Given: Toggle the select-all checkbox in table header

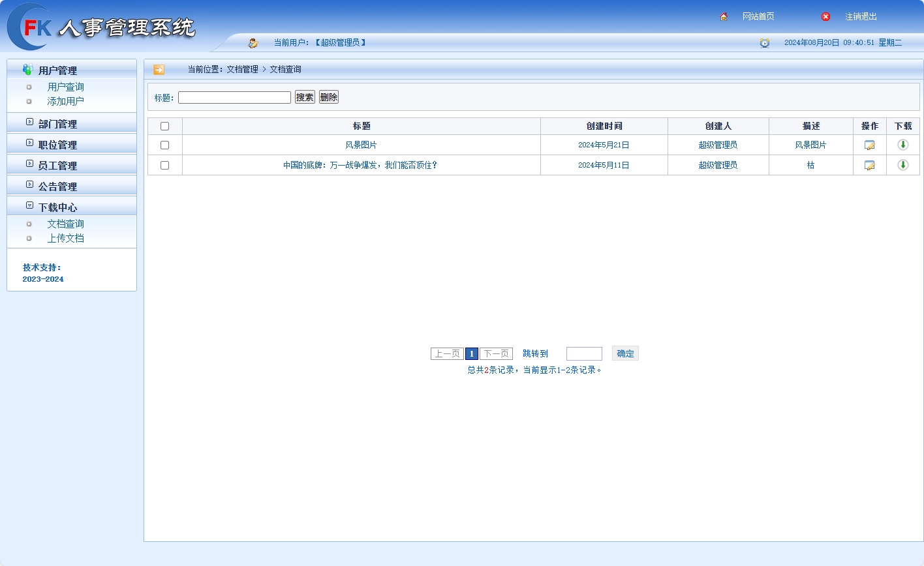Looking at the screenshot, I should [164, 127].
